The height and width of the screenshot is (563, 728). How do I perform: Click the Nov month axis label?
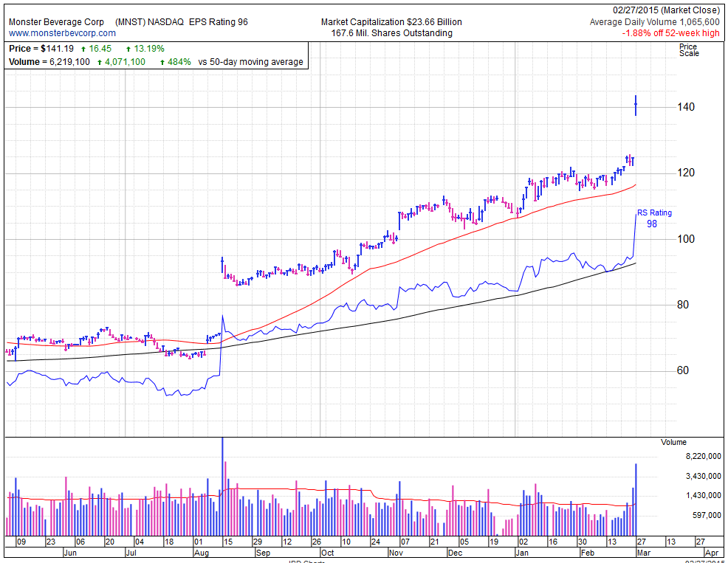tap(396, 553)
